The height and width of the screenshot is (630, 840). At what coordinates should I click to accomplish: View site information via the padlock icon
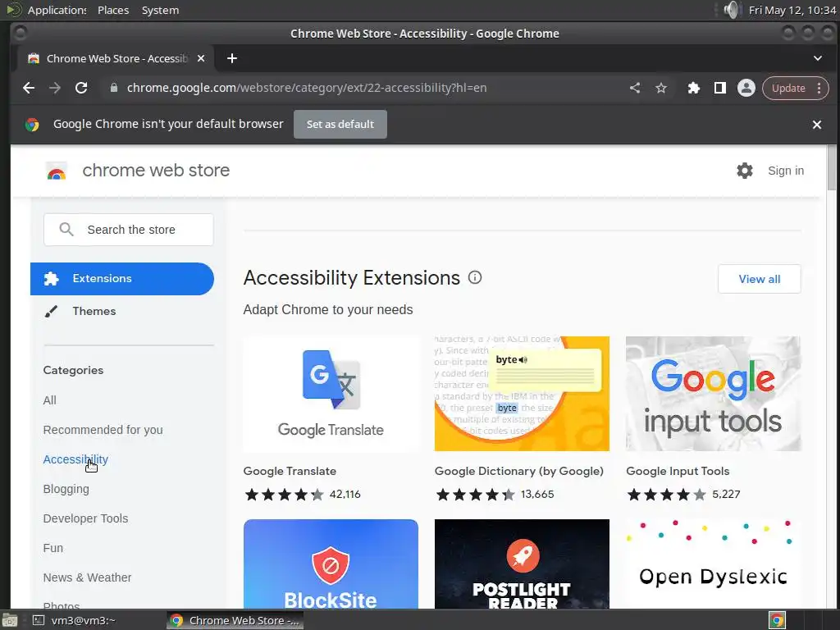(x=113, y=88)
